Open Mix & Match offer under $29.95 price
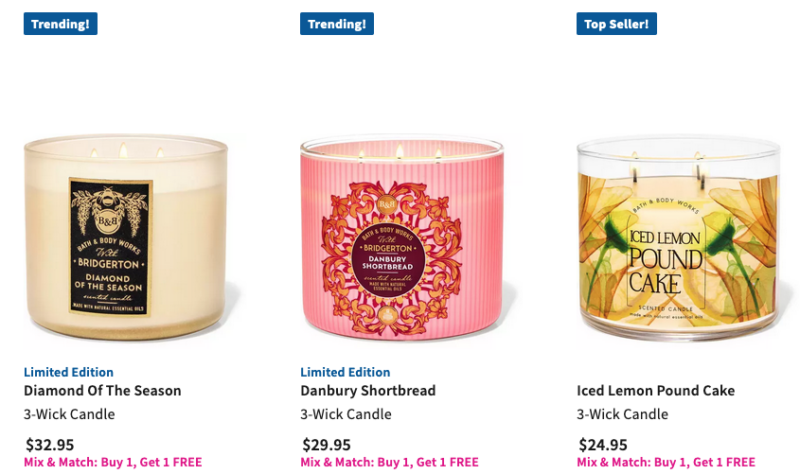This screenshot has width=800, height=474. pyautogui.click(x=389, y=462)
